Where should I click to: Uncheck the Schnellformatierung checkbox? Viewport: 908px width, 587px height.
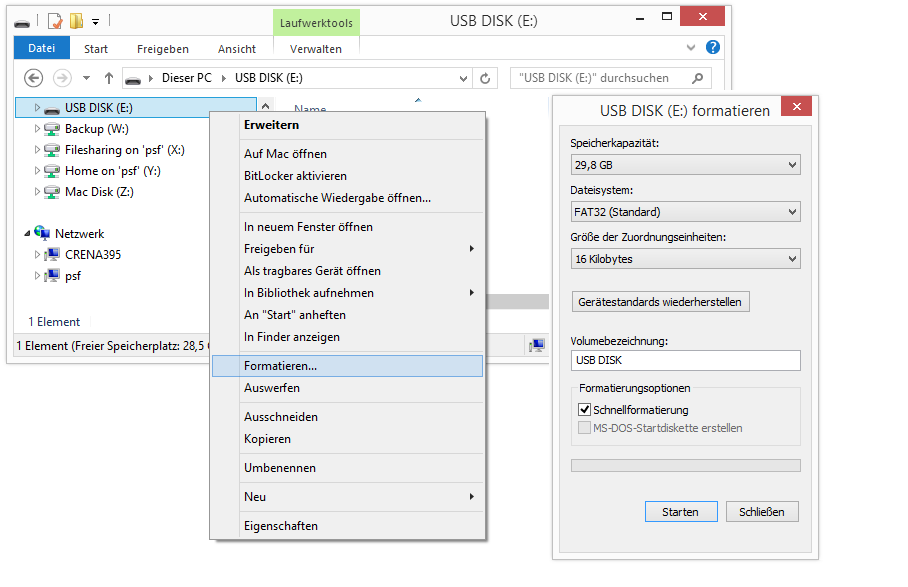tap(585, 410)
